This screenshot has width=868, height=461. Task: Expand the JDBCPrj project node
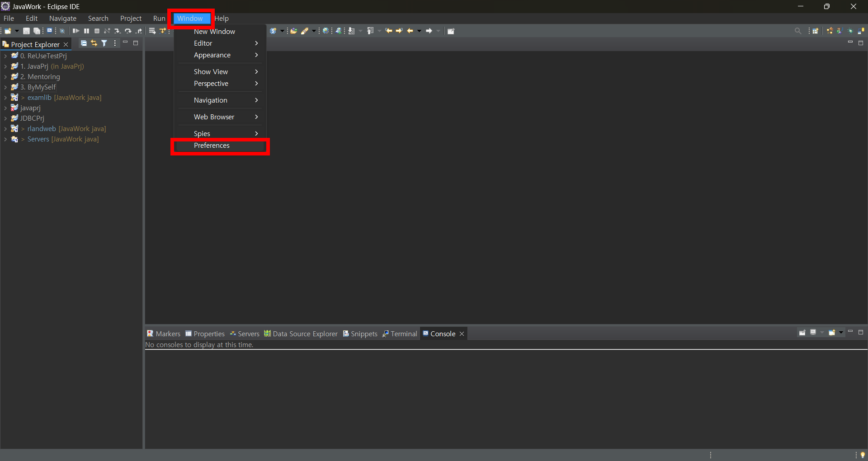5,118
